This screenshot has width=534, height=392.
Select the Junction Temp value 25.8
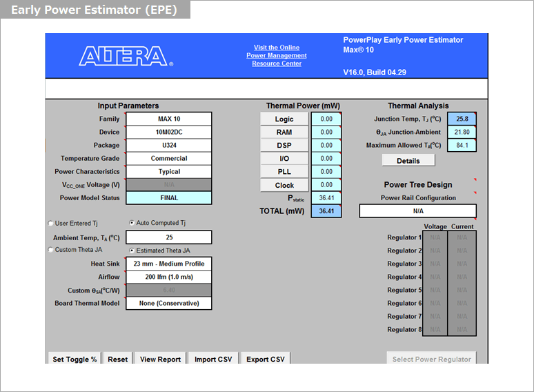462,119
